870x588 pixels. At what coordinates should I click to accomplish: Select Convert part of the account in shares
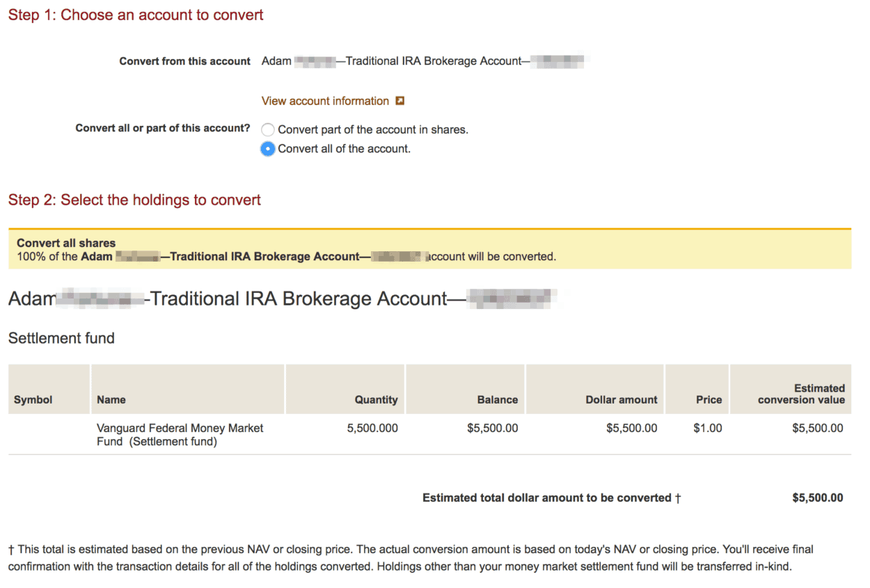(267, 129)
